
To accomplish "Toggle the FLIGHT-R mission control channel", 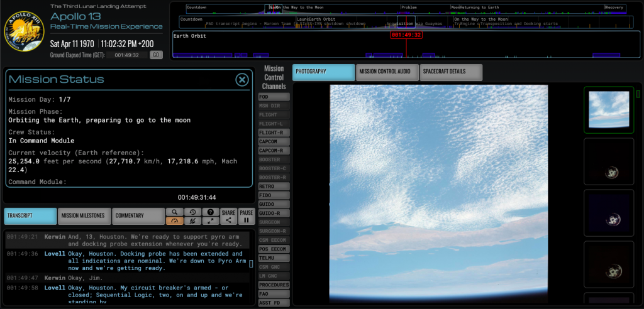I will (274, 133).
